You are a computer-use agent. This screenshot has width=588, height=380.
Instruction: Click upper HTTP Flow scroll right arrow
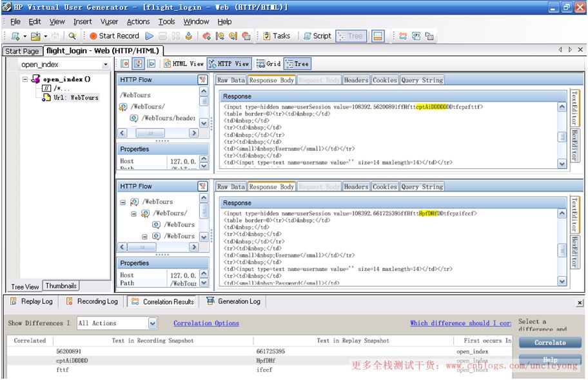click(194, 133)
